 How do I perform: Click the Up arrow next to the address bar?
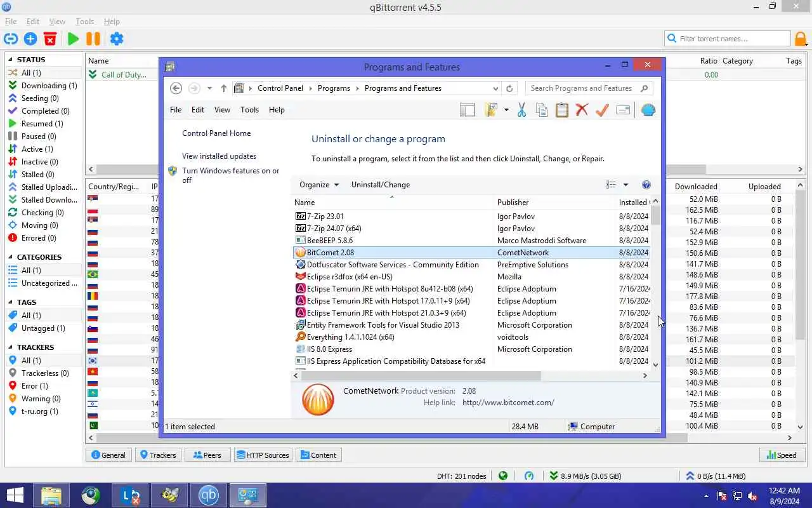[223, 88]
